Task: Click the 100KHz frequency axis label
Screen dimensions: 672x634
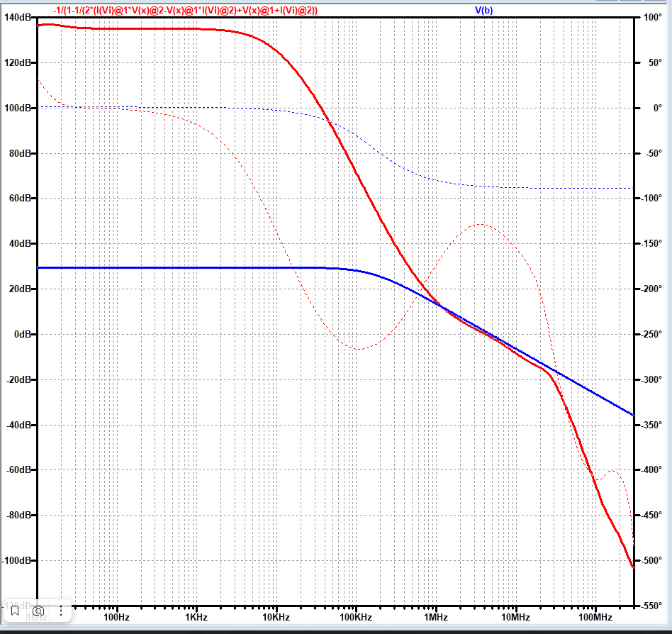Action: click(356, 618)
